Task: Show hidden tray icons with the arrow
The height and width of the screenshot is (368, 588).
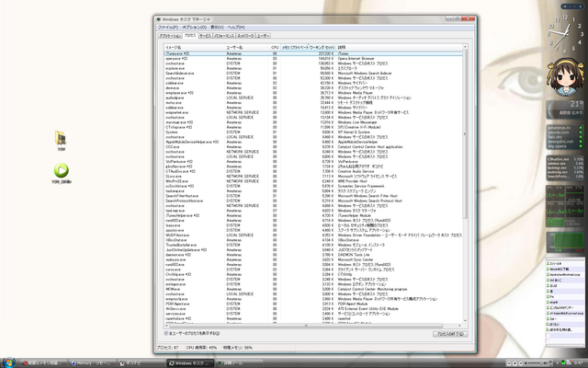Action: pyautogui.click(x=557, y=362)
